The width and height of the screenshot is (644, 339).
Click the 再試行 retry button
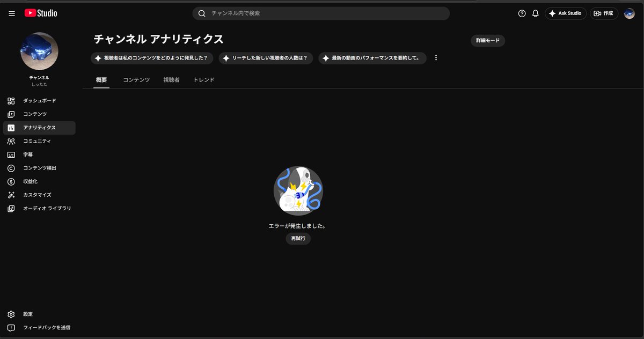(x=298, y=239)
